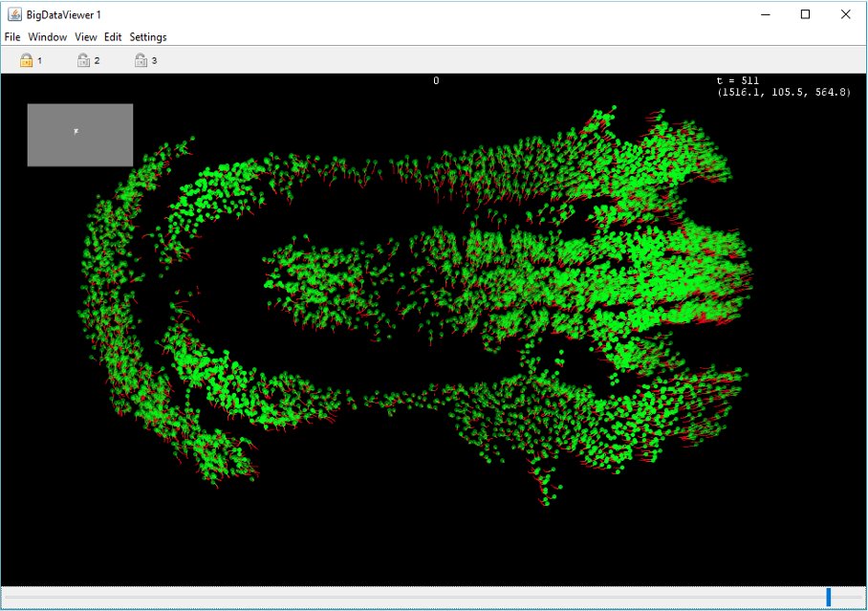868x611 pixels.
Task: Open the Window menu
Action: [x=47, y=36]
